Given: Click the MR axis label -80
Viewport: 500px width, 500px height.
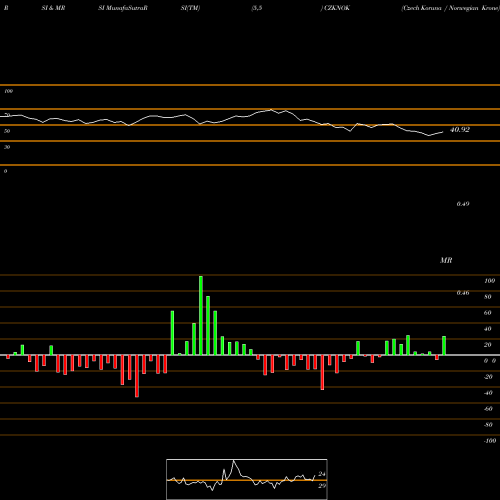Looking at the screenshot, I should [x=488, y=425].
